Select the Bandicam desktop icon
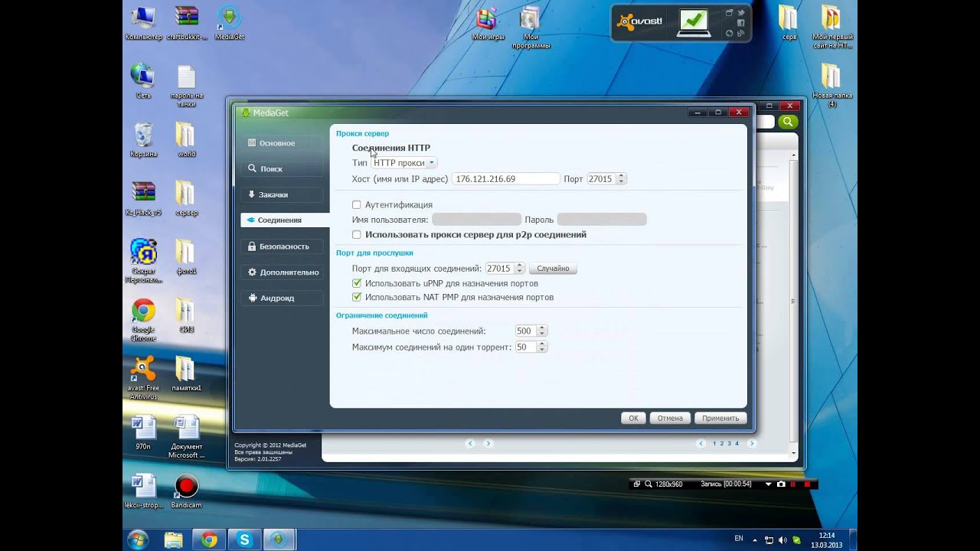 [x=187, y=491]
